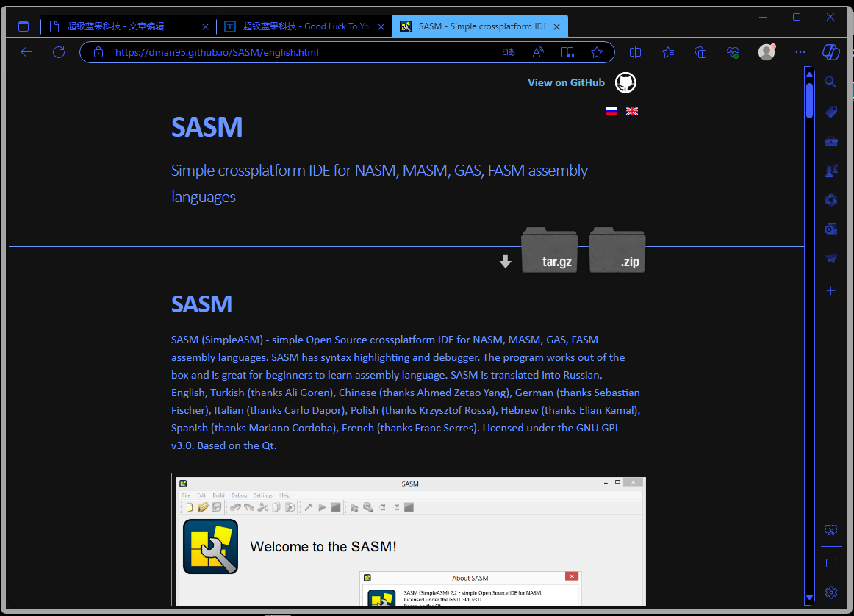Click the vertical scrollbar thumb
This screenshot has height=616, width=854.
tap(809, 100)
